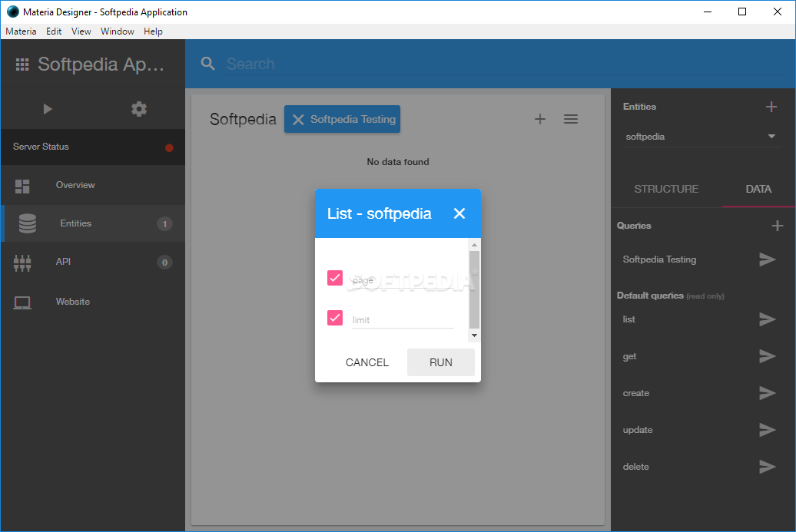Viewport: 796px width, 532px height.
Task: Click the RUN button in dialog
Action: (441, 362)
